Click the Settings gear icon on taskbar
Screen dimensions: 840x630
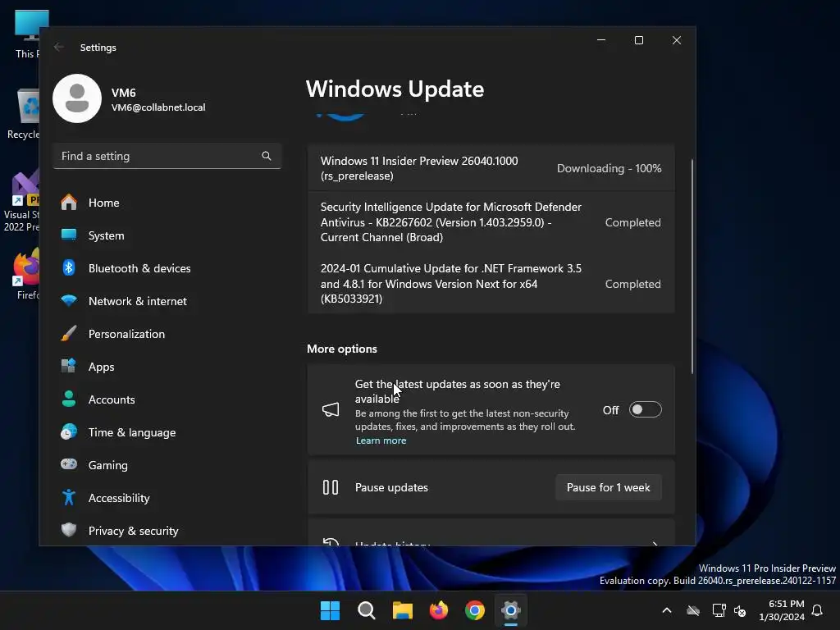pos(511,610)
